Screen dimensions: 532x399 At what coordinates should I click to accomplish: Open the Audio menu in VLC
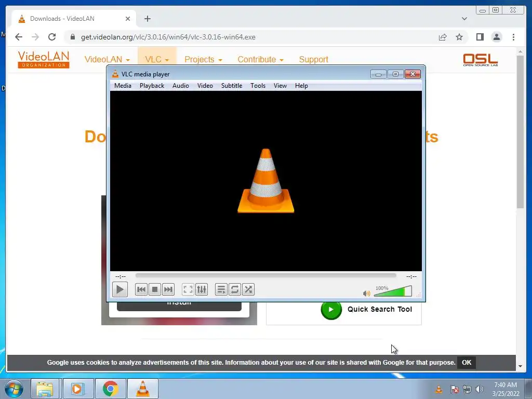coord(180,86)
